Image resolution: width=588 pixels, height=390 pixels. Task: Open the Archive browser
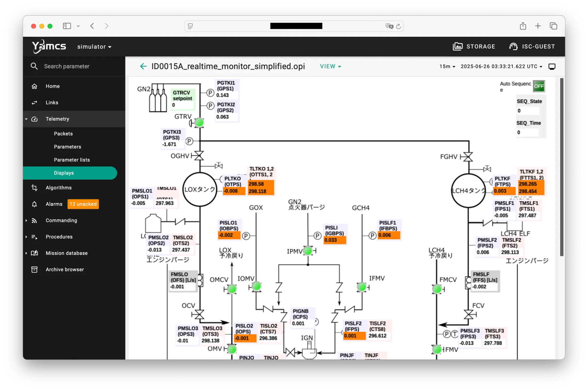pyautogui.click(x=65, y=270)
